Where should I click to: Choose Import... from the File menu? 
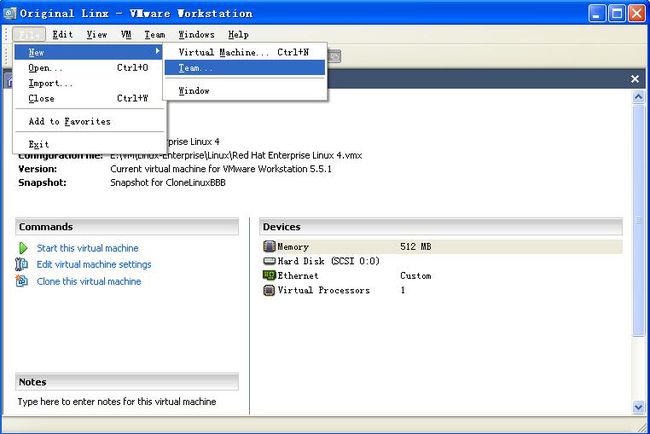(89, 83)
